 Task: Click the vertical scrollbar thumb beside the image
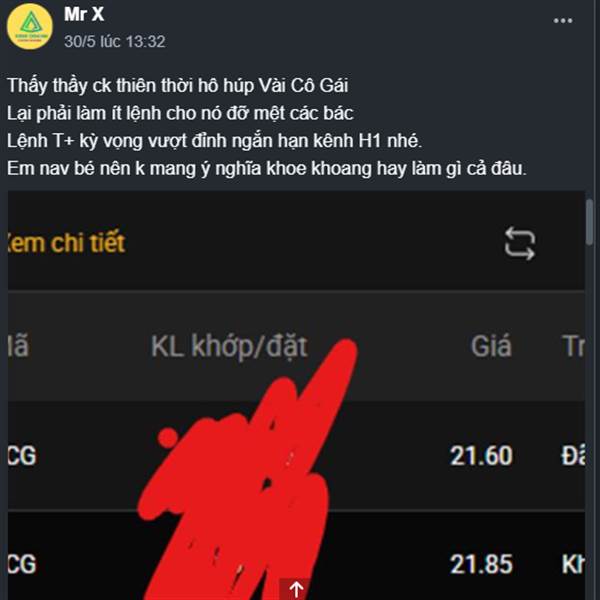[x=590, y=222]
